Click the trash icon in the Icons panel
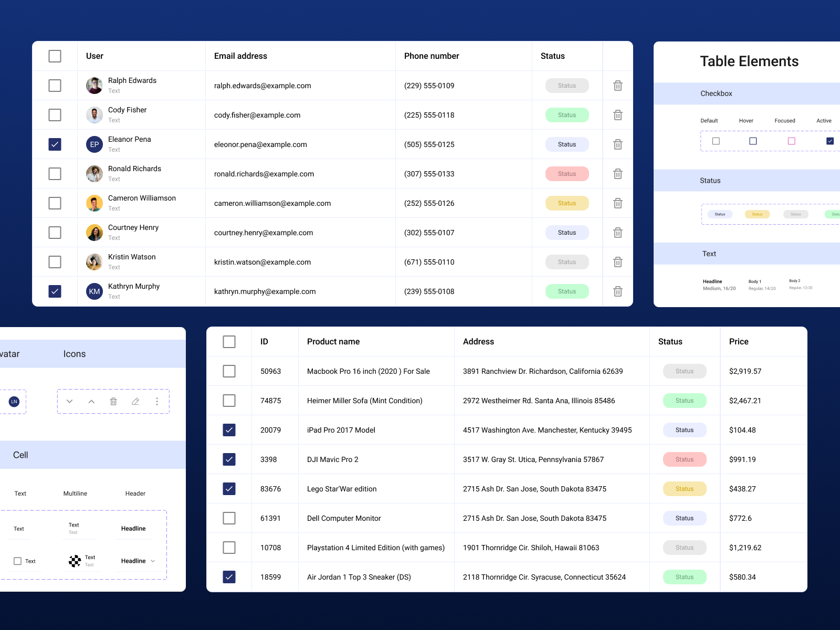Image resolution: width=840 pixels, height=630 pixels. 113,401
